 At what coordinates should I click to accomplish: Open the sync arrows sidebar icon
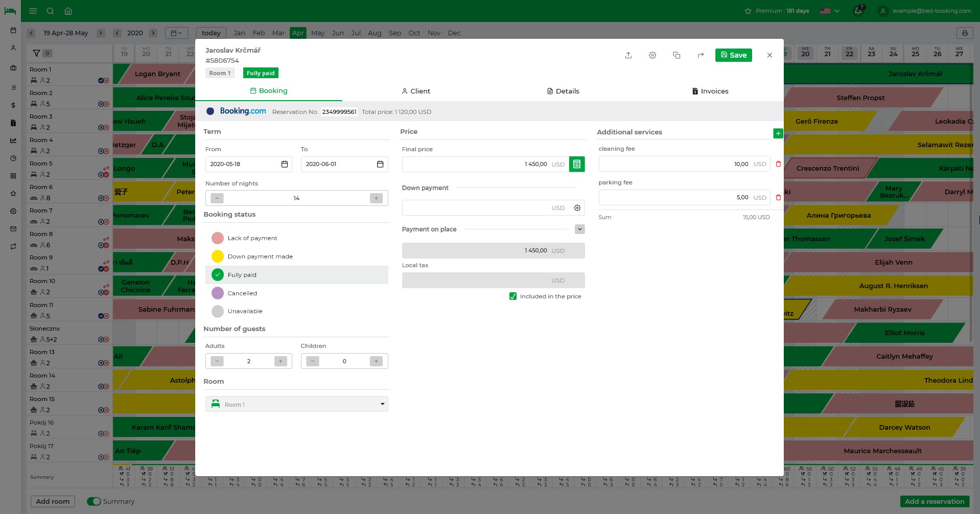point(13,246)
